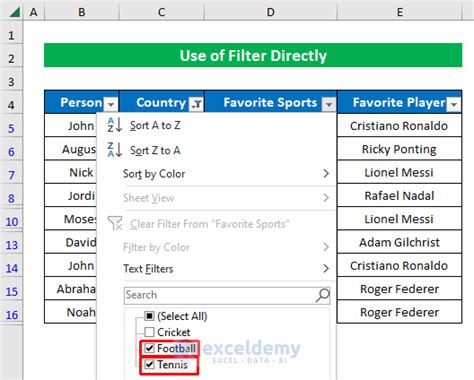Expand the Sheet View submenu arrow

point(326,198)
